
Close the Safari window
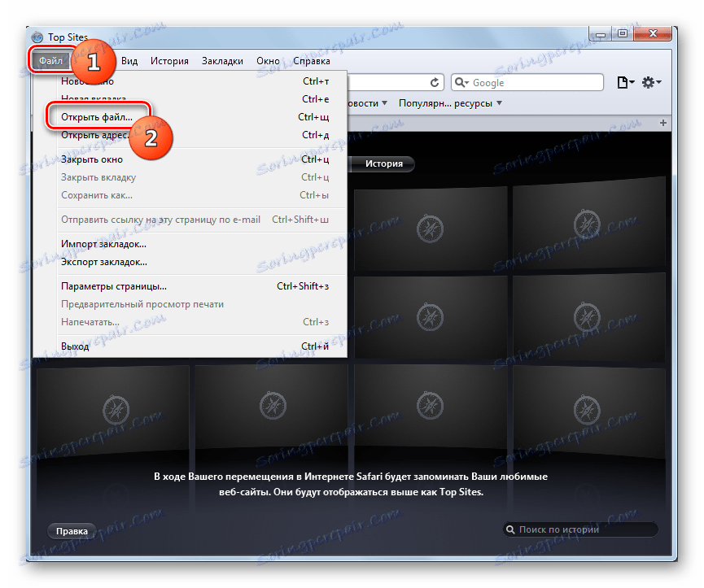click(653, 33)
